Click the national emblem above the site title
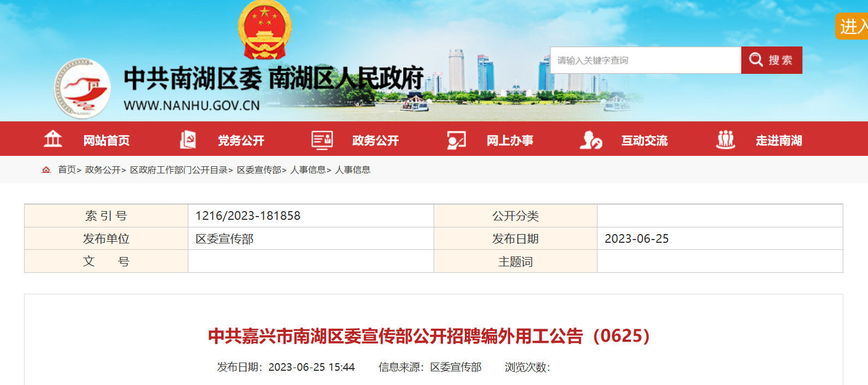The width and height of the screenshot is (868, 385). point(264,30)
